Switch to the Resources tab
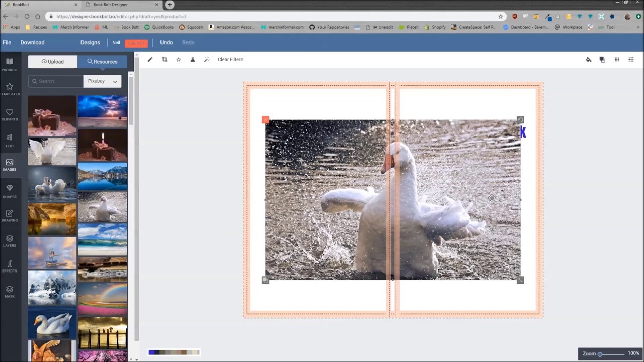The image size is (644, 362). point(102,62)
